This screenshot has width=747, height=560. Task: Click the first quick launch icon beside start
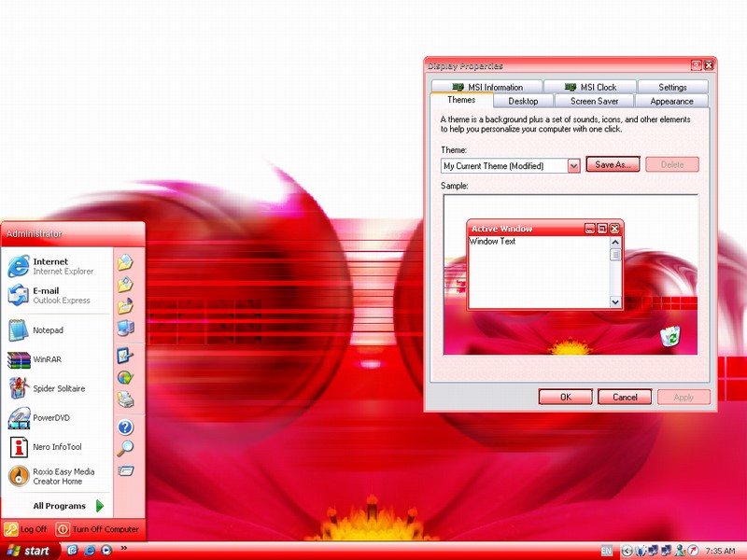(73, 551)
